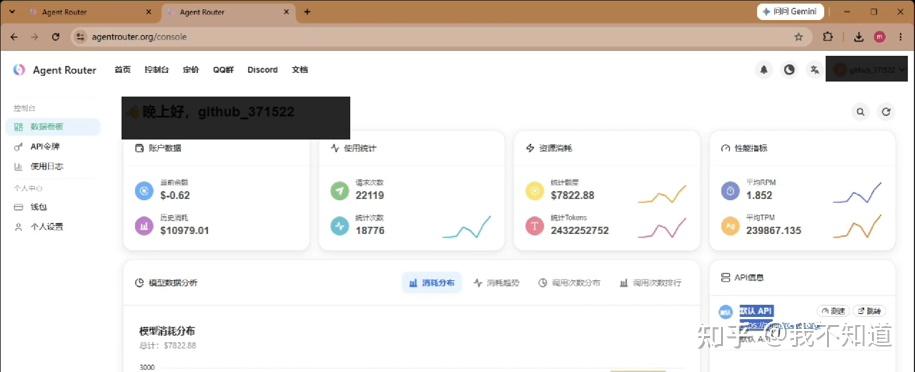915x372 pixels.
Task: Click the $-0.62 balance value
Action: click(175, 196)
